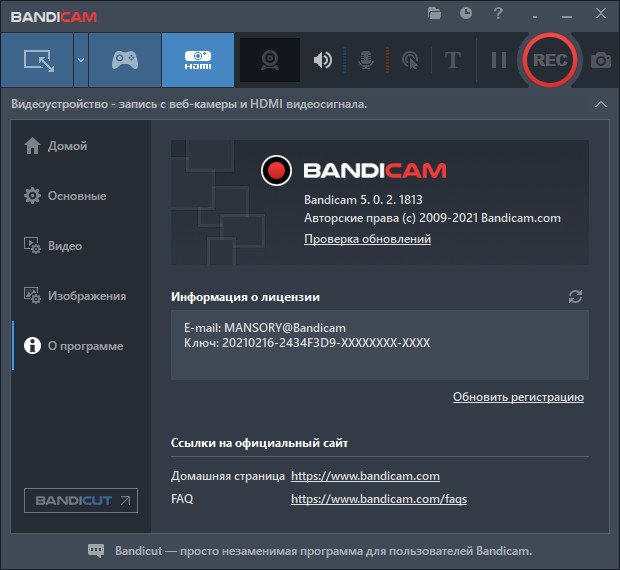Switch to game recording mode

pos(125,60)
